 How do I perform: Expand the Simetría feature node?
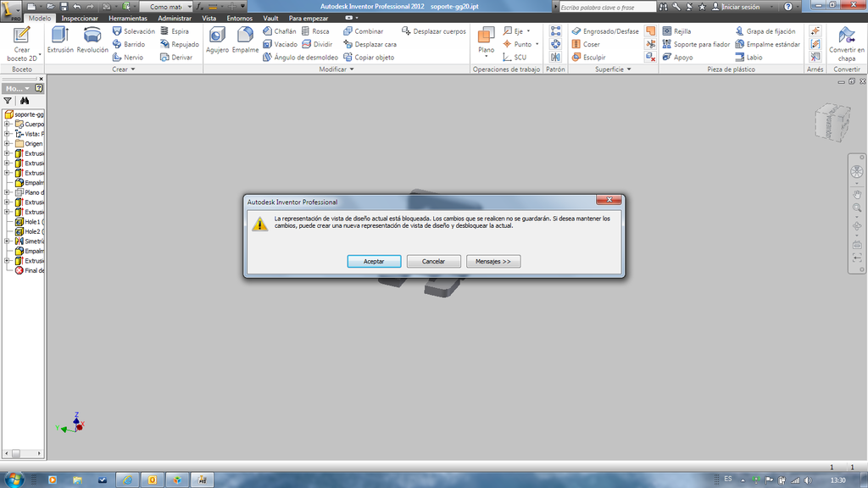tap(7, 241)
